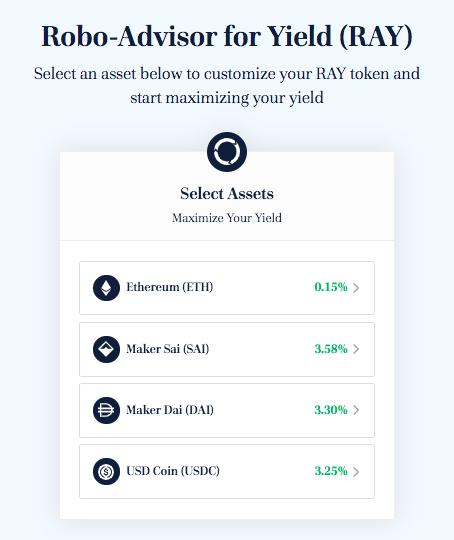Click the Maximize Your Yield subtitle

pyautogui.click(x=227, y=218)
